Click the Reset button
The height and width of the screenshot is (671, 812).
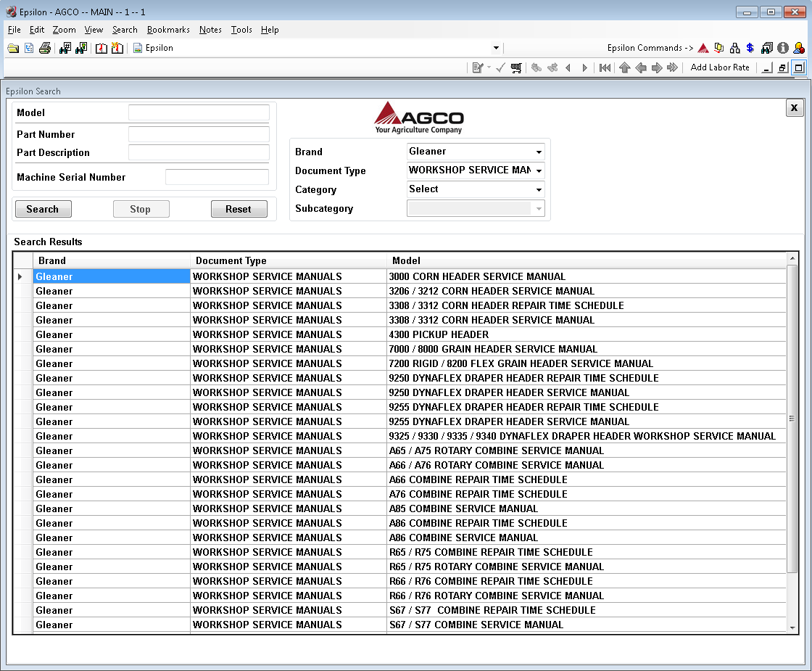[x=239, y=210]
